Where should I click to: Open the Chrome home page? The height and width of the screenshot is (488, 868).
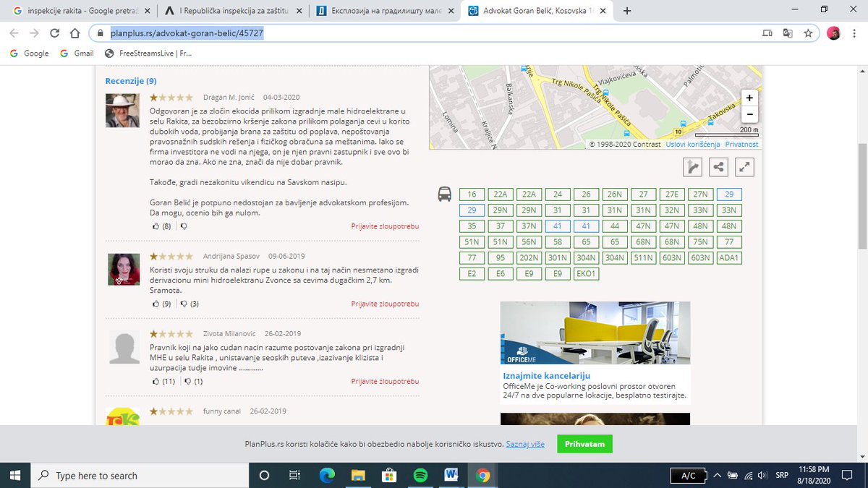(75, 33)
